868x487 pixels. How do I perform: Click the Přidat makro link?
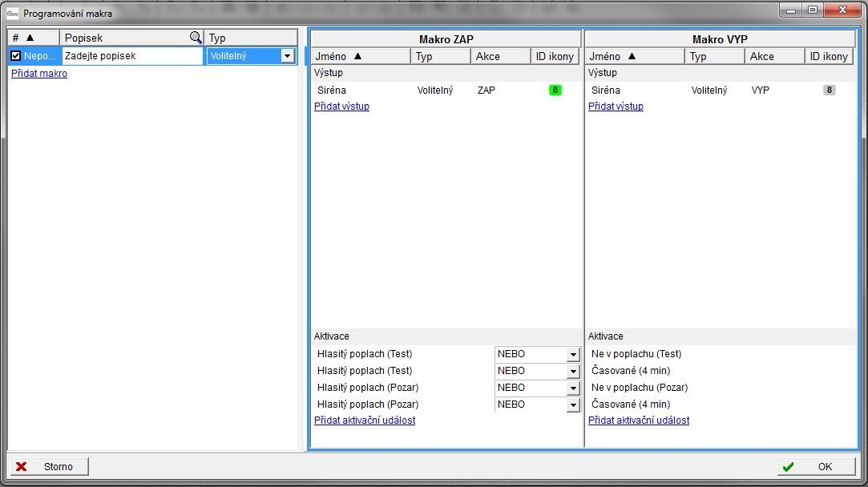click(x=38, y=74)
